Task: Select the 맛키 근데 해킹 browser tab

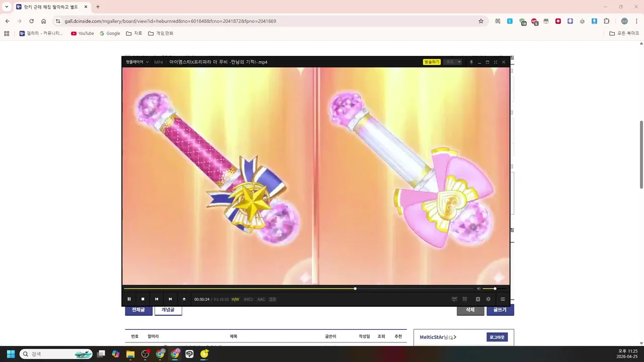Action: coord(52,7)
